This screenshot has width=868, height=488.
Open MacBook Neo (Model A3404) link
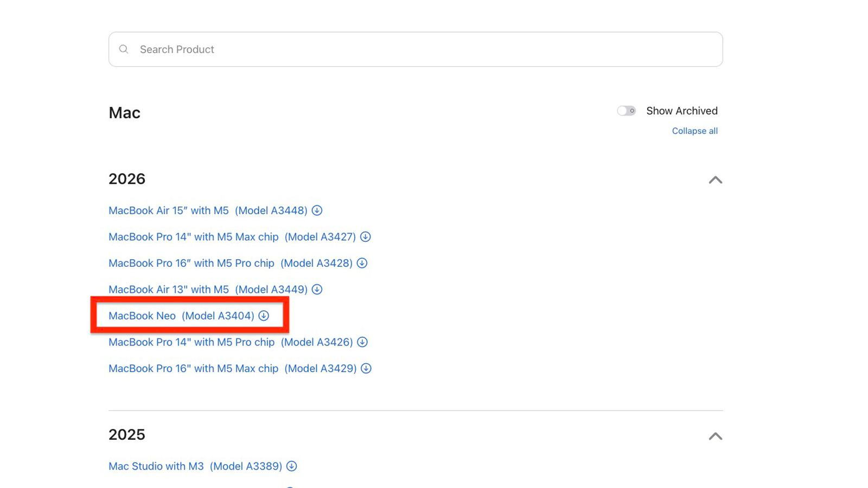pos(181,316)
